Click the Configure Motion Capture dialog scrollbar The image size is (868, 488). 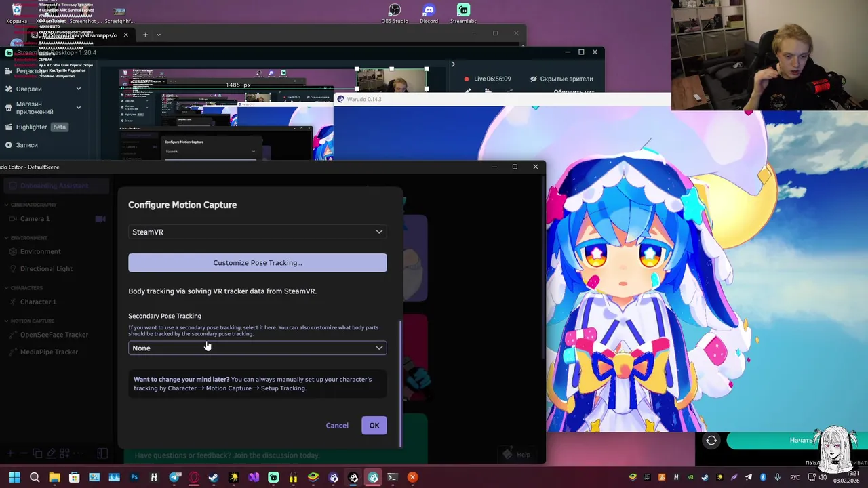[x=400, y=384]
